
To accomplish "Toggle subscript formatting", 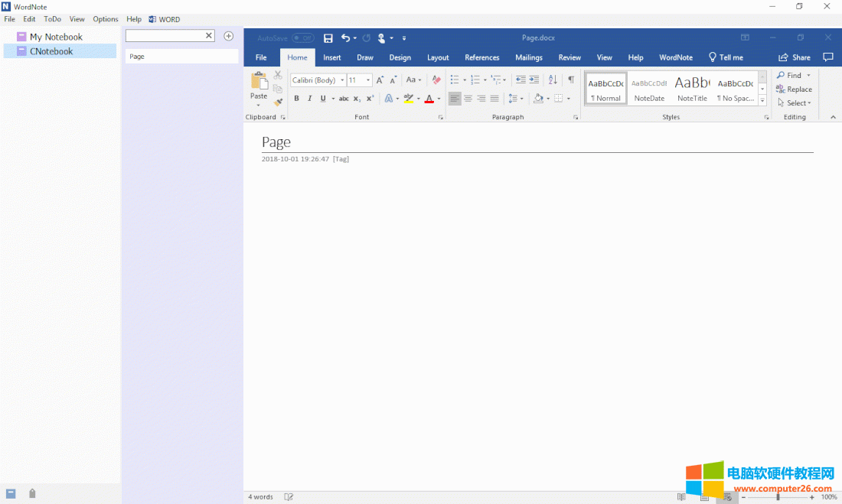I will [356, 98].
